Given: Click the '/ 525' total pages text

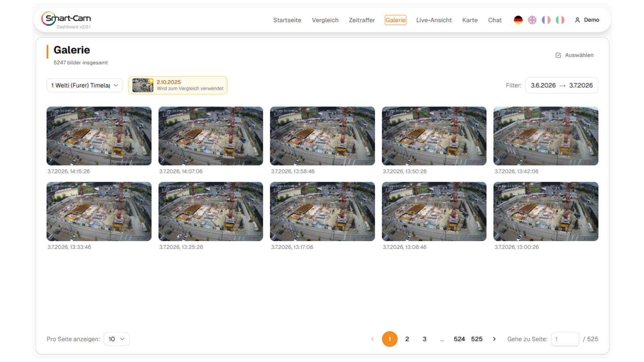Looking at the screenshot, I should point(591,339).
